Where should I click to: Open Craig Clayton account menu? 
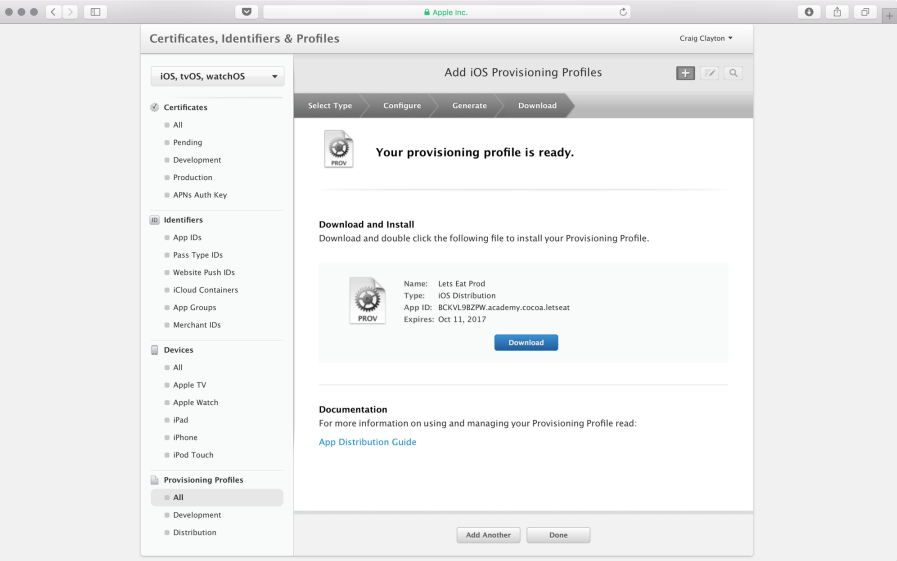click(705, 38)
